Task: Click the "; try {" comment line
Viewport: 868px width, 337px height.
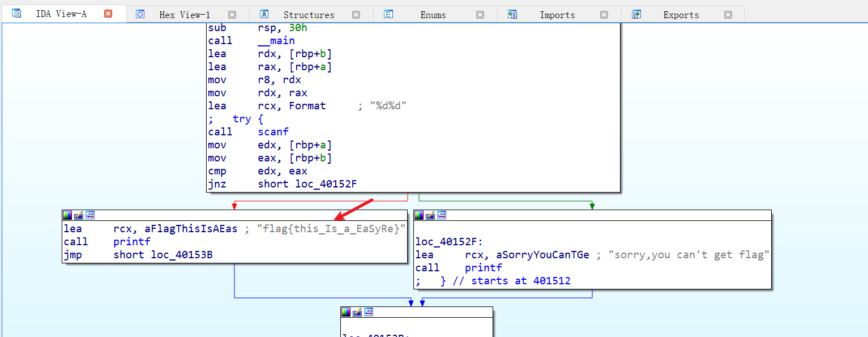Action: 236,119
